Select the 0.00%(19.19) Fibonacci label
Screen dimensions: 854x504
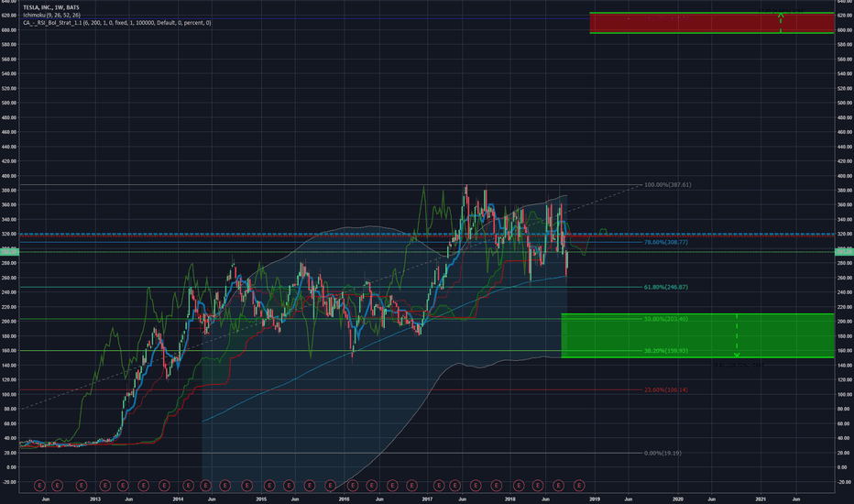tap(662, 454)
